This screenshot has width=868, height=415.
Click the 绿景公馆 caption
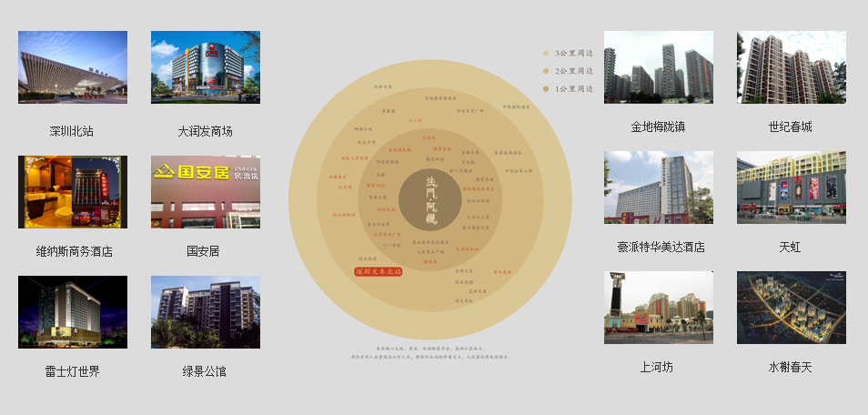(205, 372)
